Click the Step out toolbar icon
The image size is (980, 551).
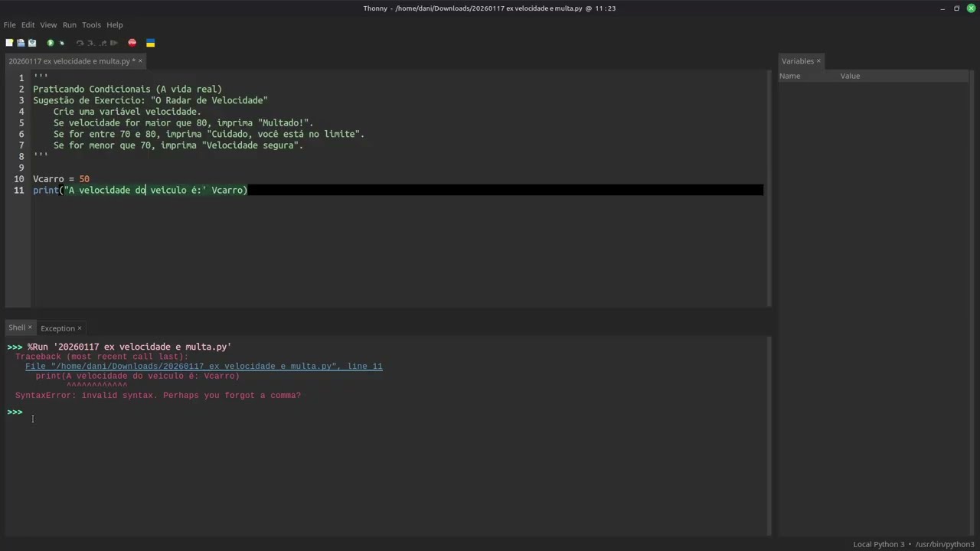pyautogui.click(x=103, y=43)
